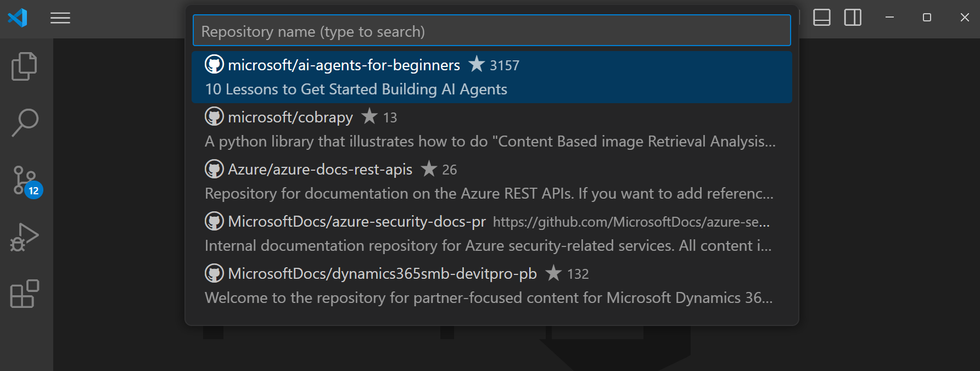The image size is (980, 371).
Task: Click the 10 Lessons to Get Started description
Action: pos(356,89)
